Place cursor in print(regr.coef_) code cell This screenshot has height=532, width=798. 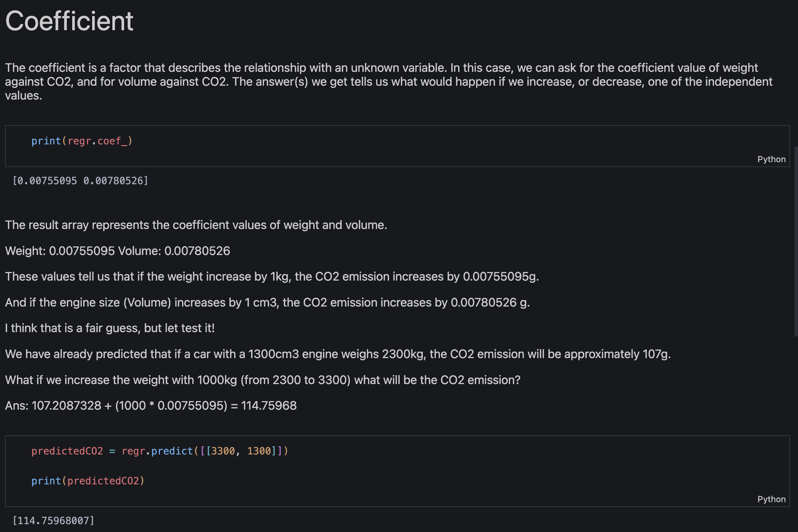click(82, 141)
